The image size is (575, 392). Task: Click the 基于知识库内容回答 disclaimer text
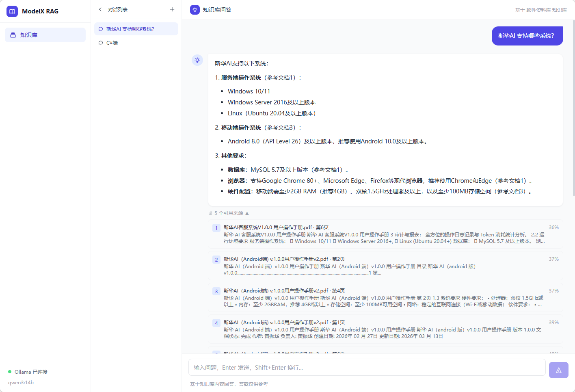pyautogui.click(x=229, y=384)
